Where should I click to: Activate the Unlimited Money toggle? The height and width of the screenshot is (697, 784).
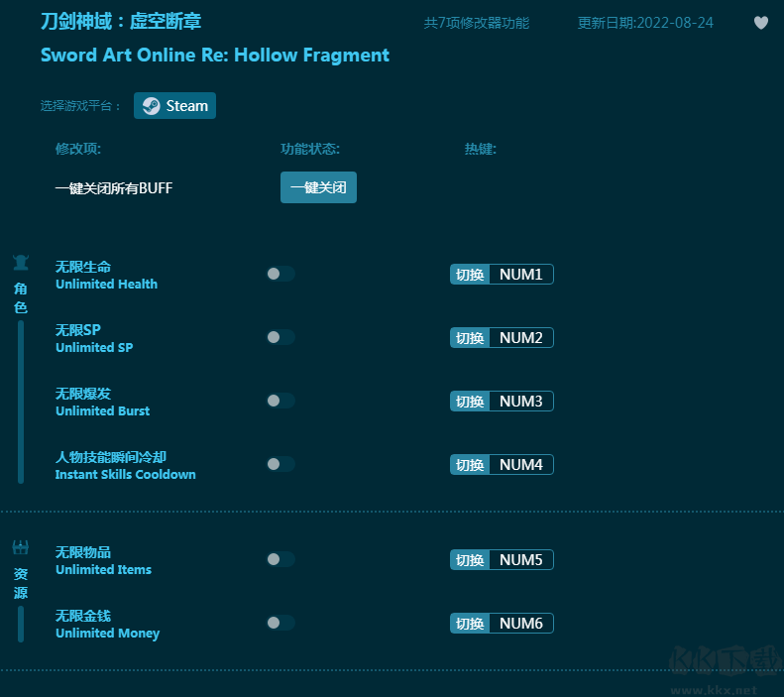(x=280, y=624)
